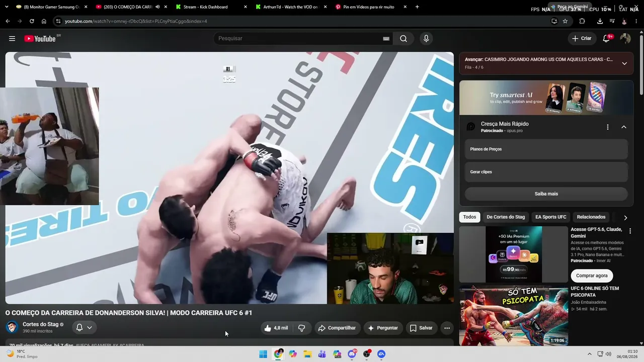Open volume control in system tray
Screen dimensions: 644x362
click(608, 354)
